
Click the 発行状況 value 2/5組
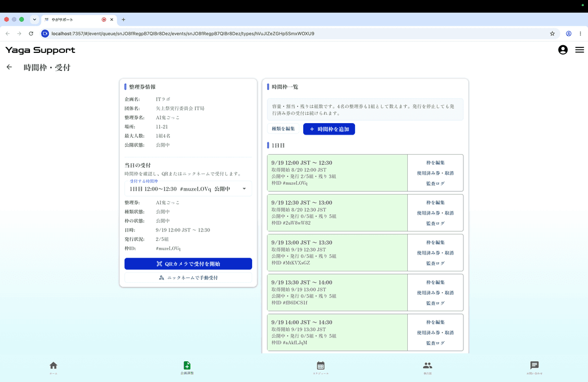[x=162, y=239]
